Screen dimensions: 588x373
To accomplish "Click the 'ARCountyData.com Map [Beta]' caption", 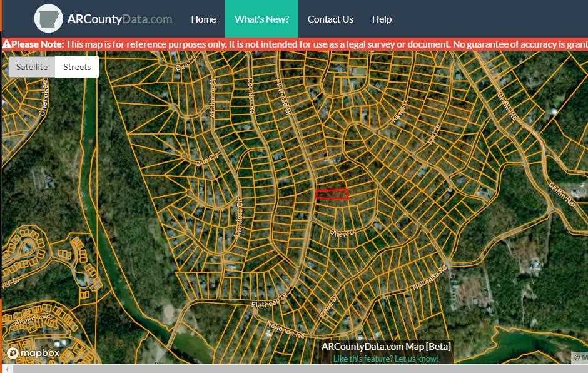I will [386, 347].
